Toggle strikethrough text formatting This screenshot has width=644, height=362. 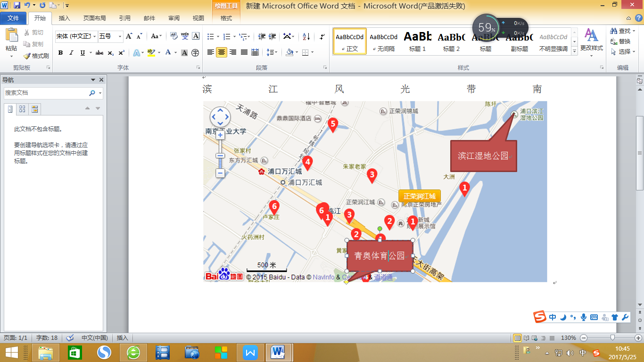(99, 53)
